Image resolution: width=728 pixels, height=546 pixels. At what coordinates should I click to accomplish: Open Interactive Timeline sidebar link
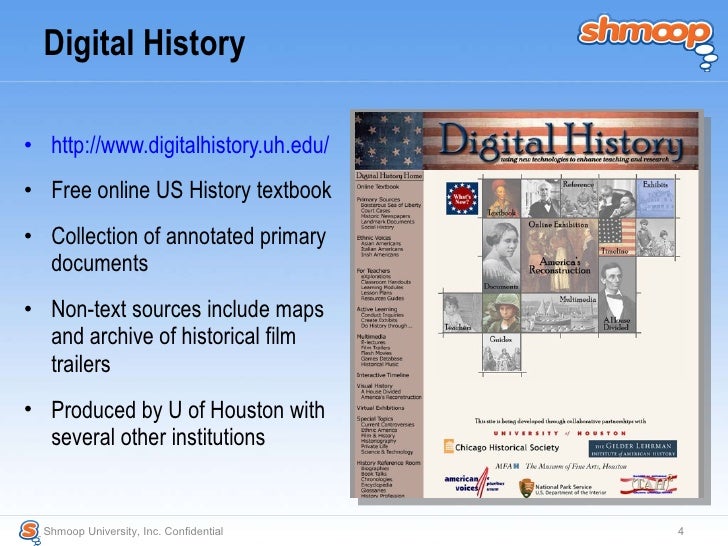[x=383, y=375]
